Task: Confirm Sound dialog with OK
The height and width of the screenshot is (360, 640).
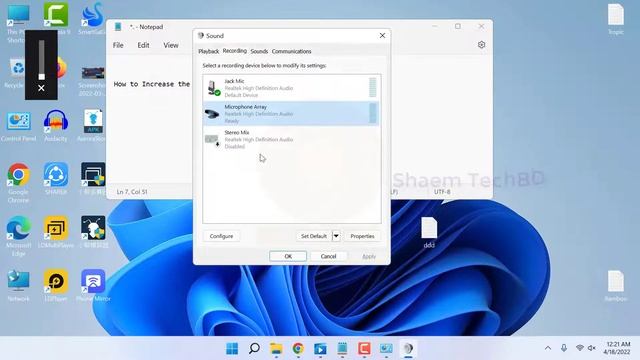Action: (288, 256)
